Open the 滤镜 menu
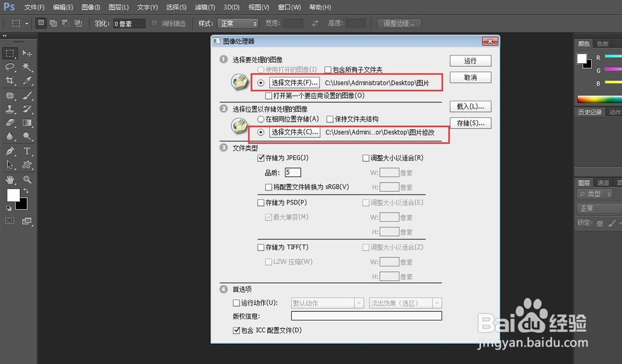The image size is (622, 364). (x=205, y=7)
